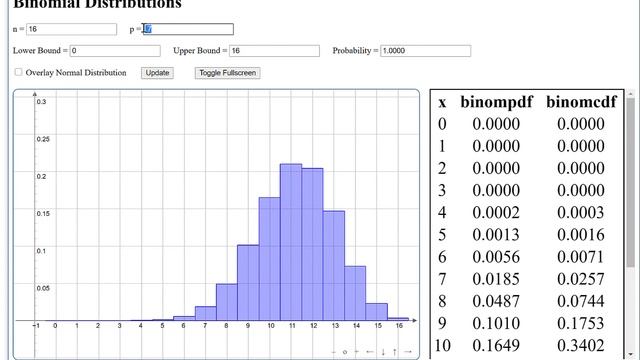Click binompdf value 0.0056 in row 6

coord(496,257)
